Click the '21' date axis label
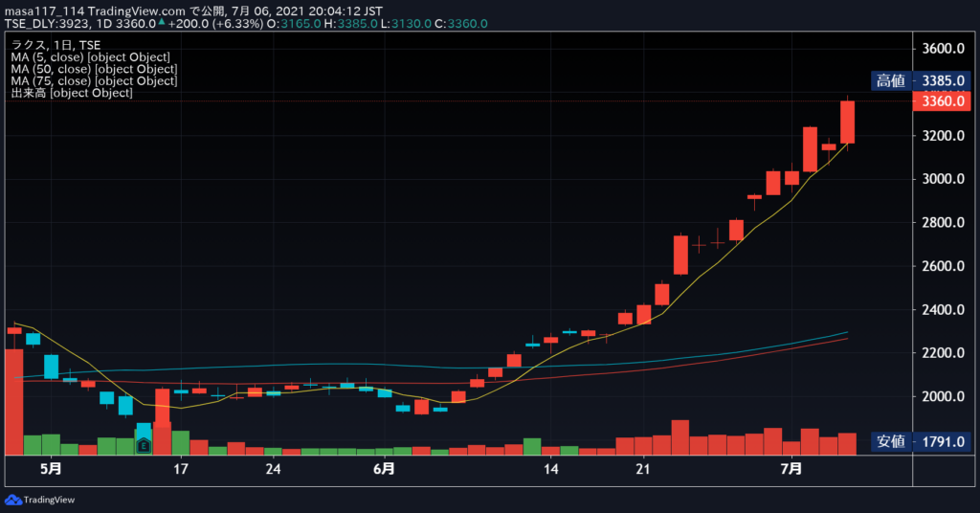This screenshot has width=980, height=513. (x=643, y=469)
